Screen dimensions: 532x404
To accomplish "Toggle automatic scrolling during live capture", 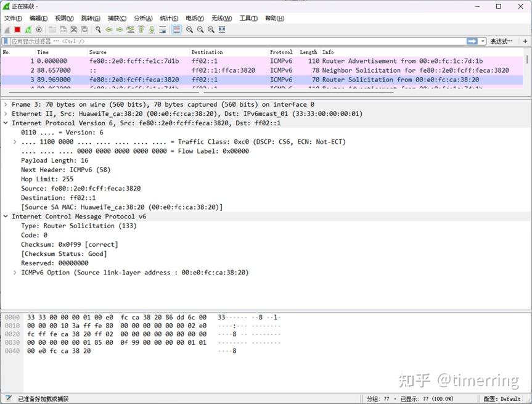I will 163,30.
